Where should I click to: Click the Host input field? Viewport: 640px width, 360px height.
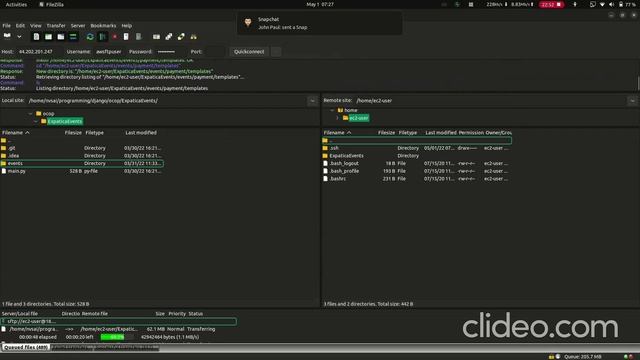click(40, 52)
